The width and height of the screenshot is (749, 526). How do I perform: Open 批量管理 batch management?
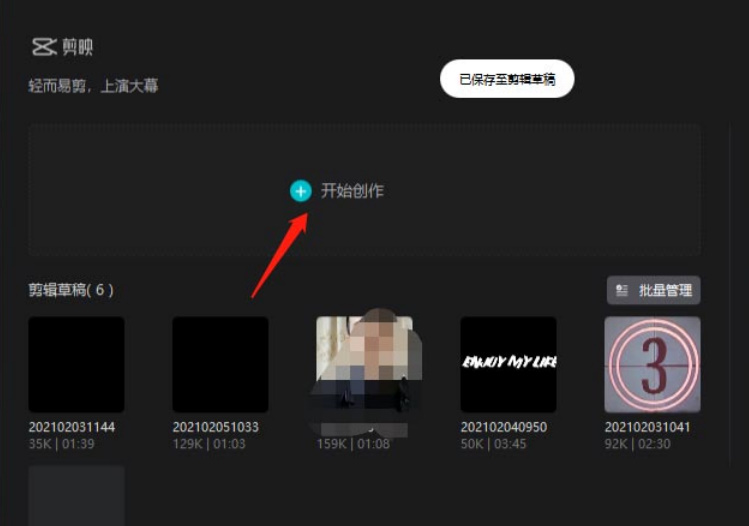[653, 290]
